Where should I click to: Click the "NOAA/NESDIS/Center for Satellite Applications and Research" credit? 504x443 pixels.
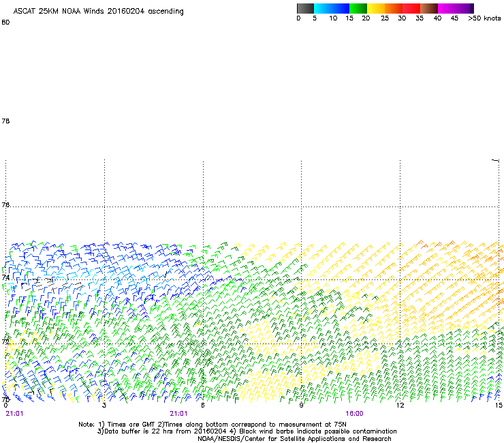click(294, 439)
